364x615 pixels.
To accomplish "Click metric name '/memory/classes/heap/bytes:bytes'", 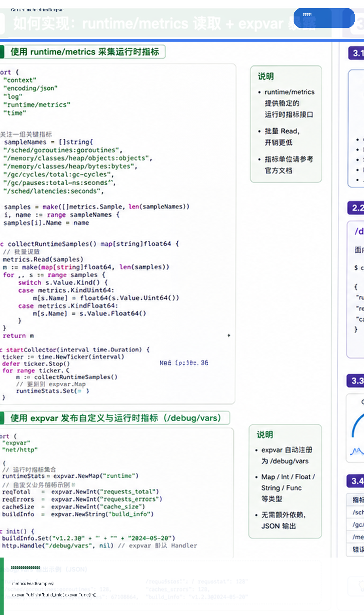I will tap(70, 166).
